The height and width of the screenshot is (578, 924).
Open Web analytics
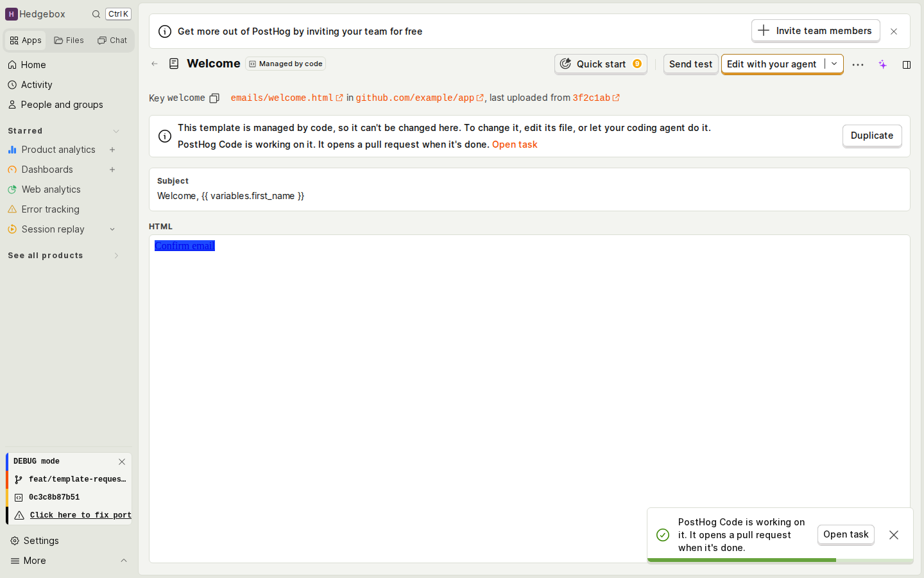coord(51,189)
